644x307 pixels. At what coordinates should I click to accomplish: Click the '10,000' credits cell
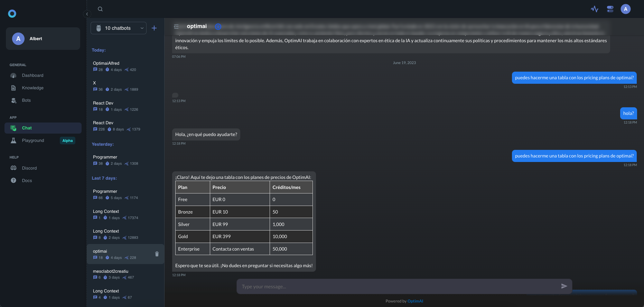click(291, 236)
